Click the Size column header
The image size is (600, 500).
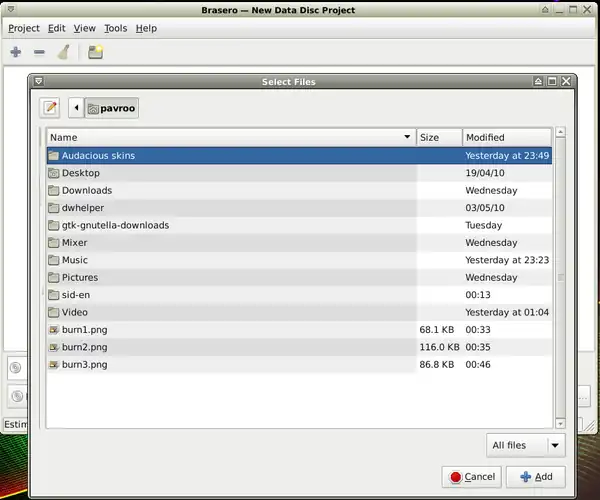click(439, 137)
